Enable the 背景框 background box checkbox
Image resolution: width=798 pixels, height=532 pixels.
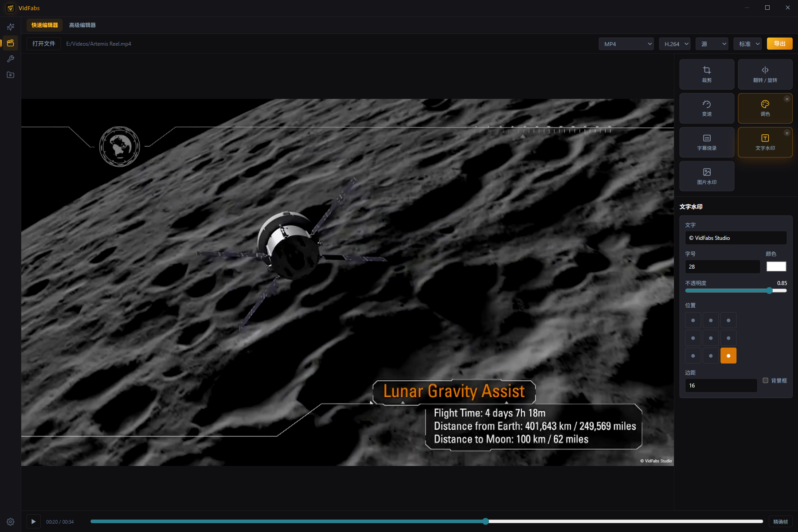[765, 380]
